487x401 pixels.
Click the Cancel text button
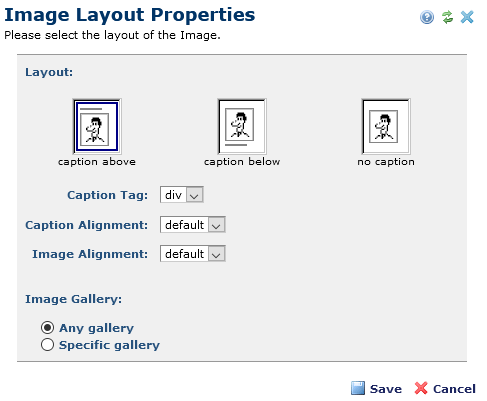[454, 389]
